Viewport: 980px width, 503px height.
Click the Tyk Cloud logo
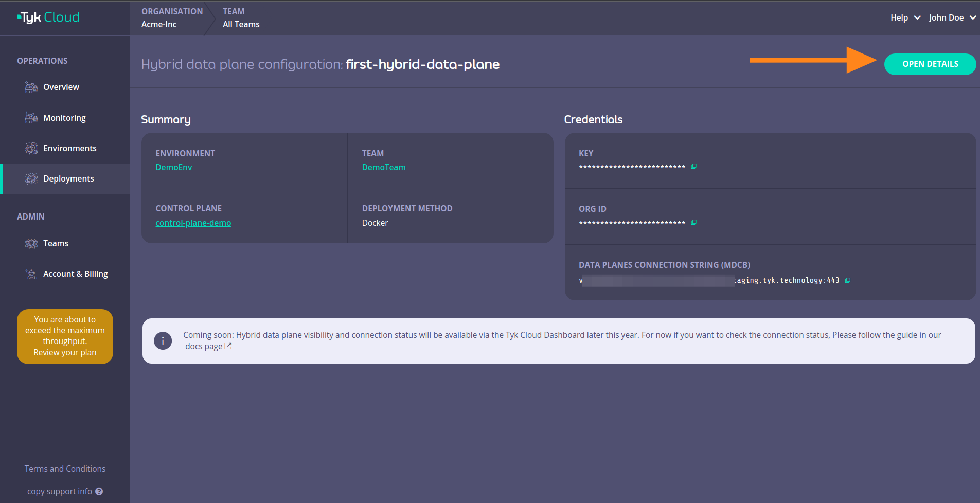click(x=48, y=17)
